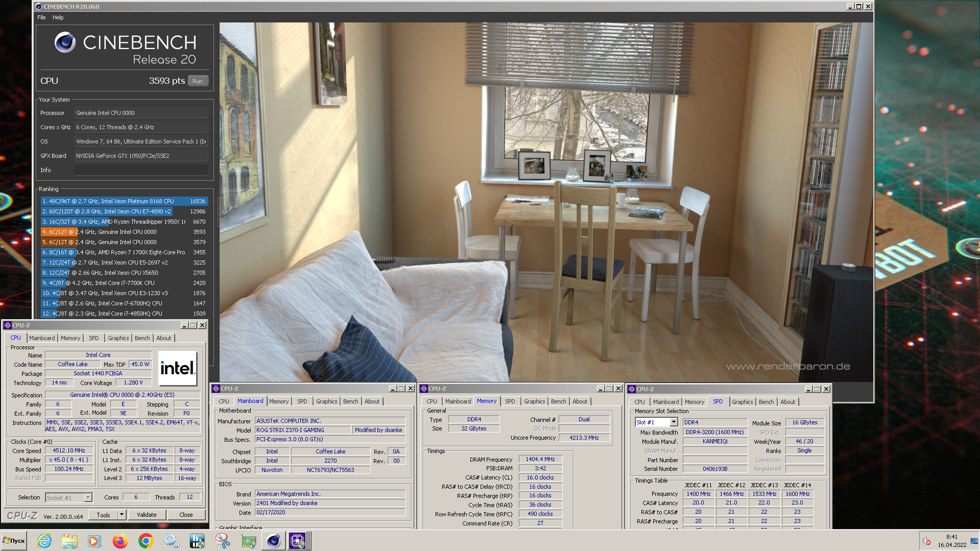The image size is (980, 551).
Task: Click the Validate button in CPU-Z
Action: (147, 515)
